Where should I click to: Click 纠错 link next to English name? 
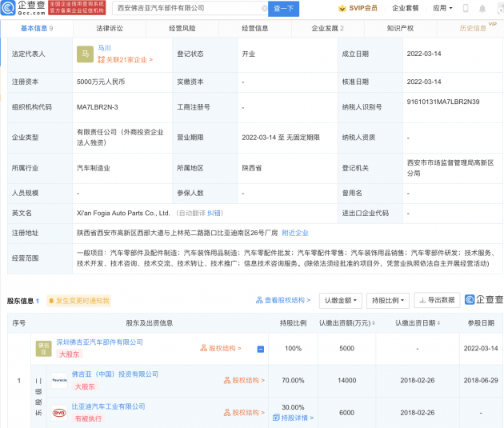(214, 213)
